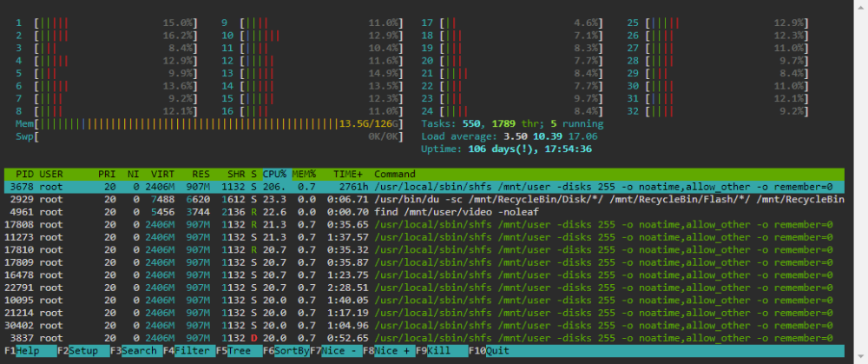Click the CPU 21 meter bar
The image size is (868, 364).
click(x=513, y=73)
